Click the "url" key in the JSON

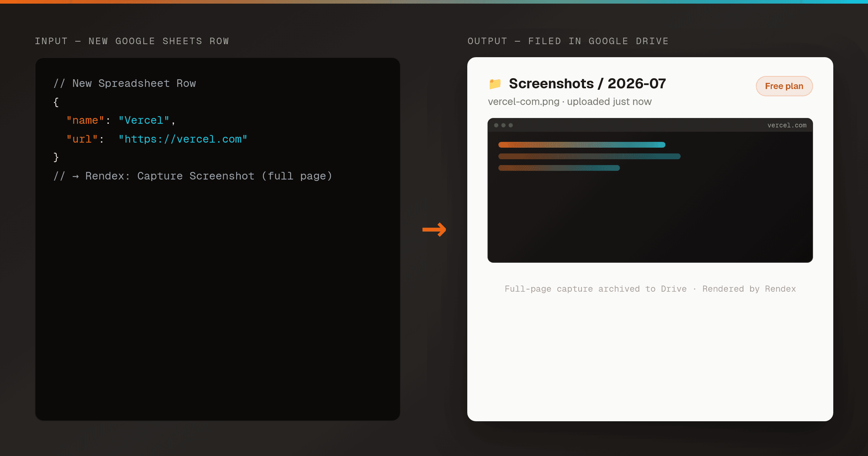[82, 139]
